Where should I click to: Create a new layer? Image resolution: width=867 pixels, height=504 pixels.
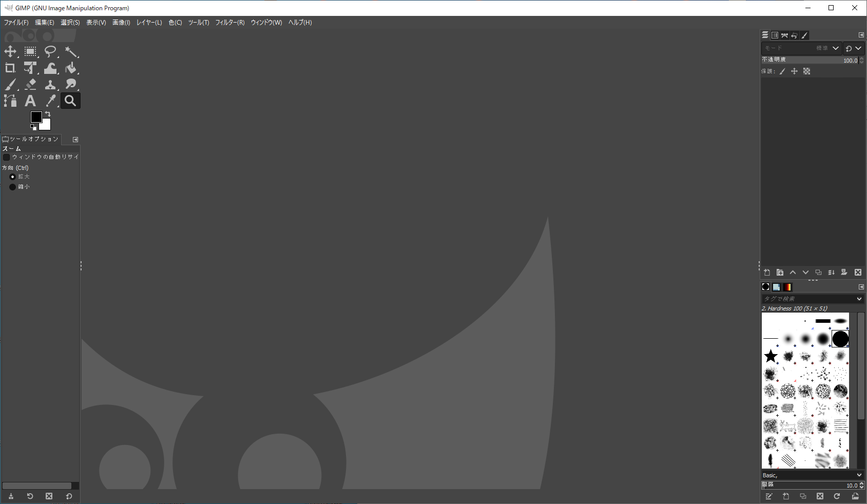767,273
